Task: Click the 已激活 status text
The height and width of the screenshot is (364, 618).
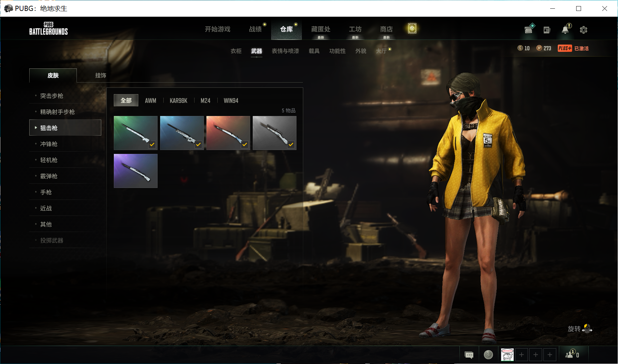Action: pos(581,48)
